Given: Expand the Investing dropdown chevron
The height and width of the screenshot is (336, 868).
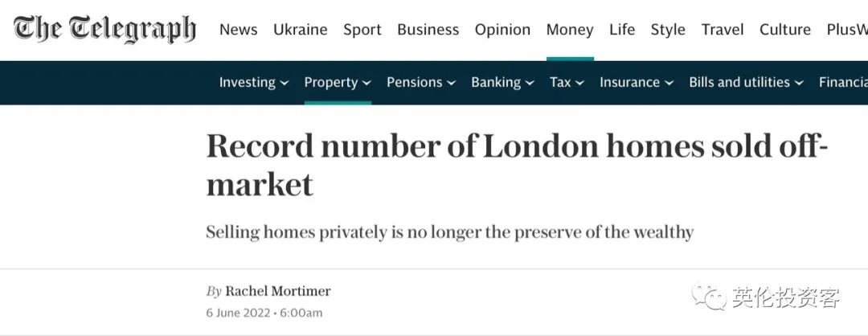Looking at the screenshot, I should point(284,83).
